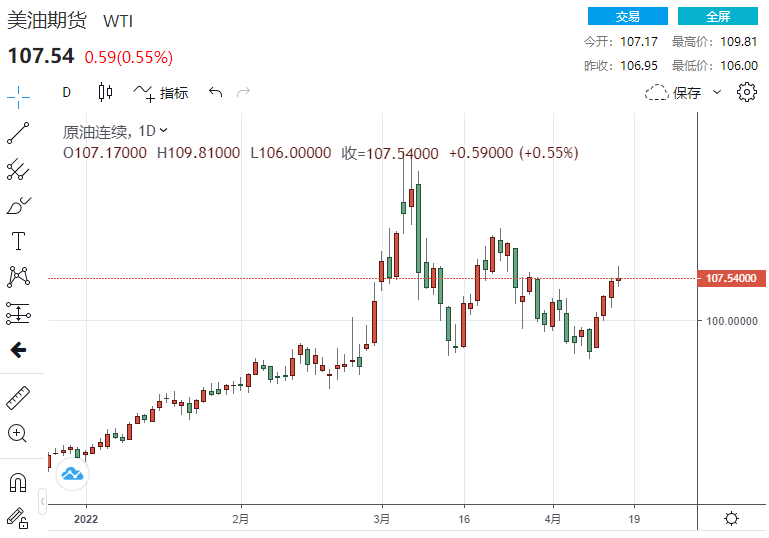The width and height of the screenshot is (769, 538).
Task: Open the candlestick chart style picker
Action: (x=105, y=93)
